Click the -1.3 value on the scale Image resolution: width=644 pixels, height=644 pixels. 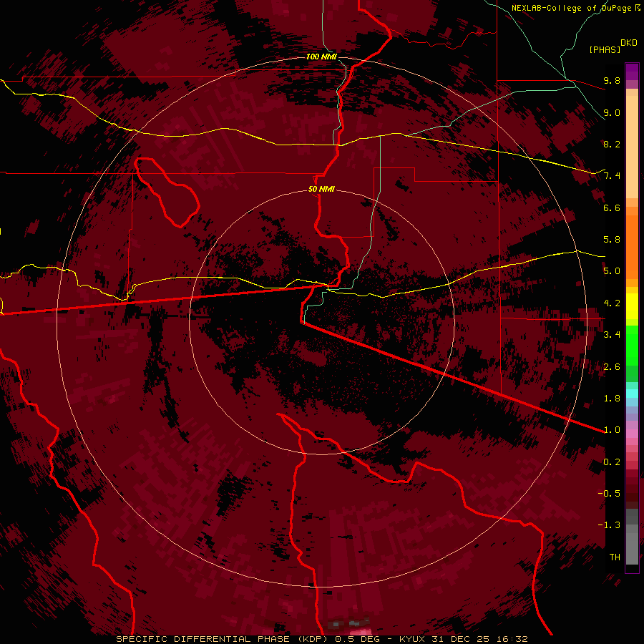click(x=609, y=525)
